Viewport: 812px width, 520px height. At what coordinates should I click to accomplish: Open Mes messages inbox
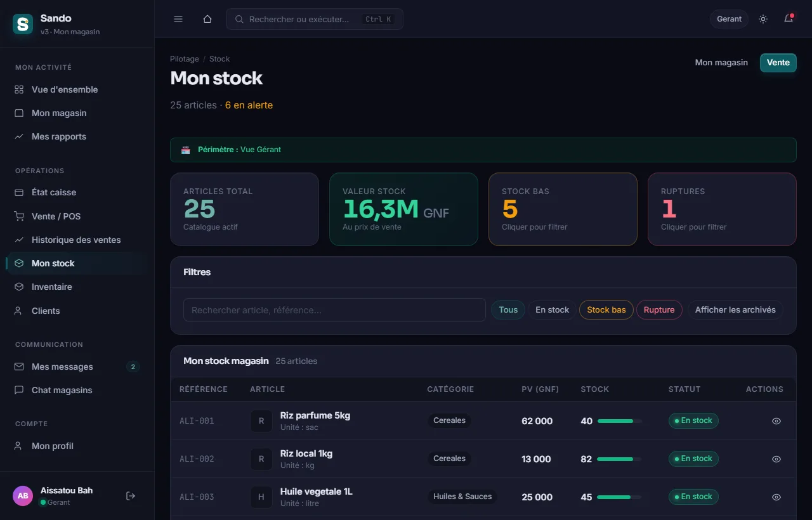click(77, 367)
